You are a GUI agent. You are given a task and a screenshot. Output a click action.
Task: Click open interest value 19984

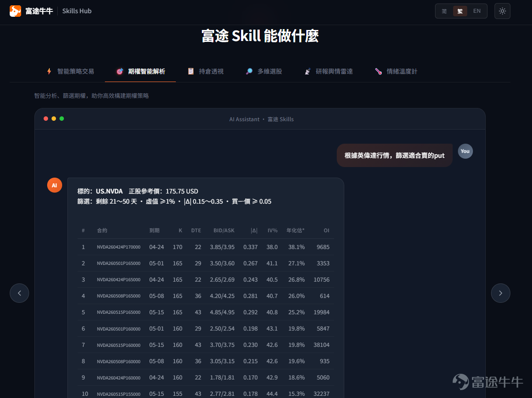tap(321, 312)
